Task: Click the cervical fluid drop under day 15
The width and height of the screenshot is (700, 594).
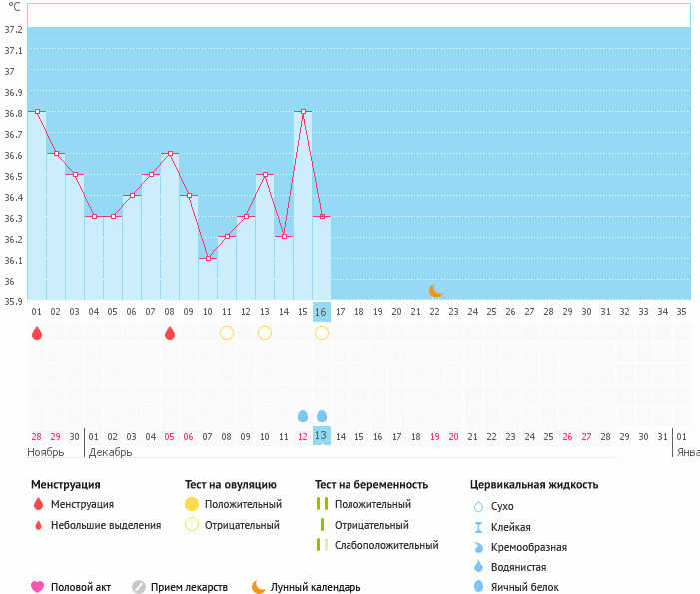Action: coord(303,415)
